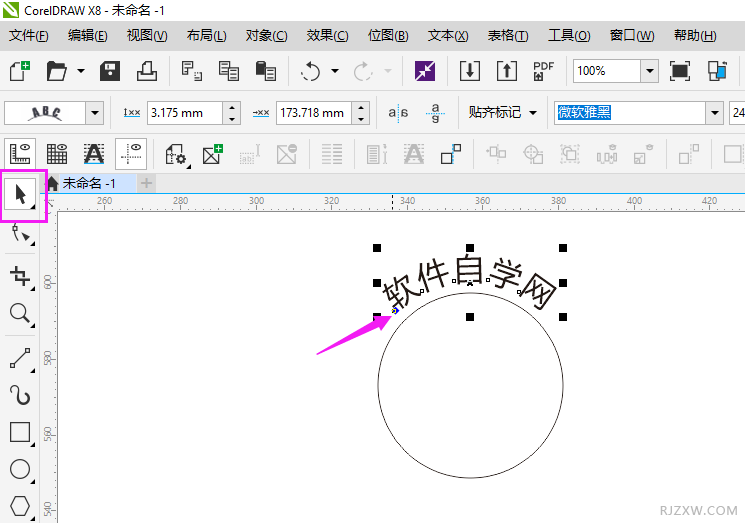Viewport: 745px width, 523px height.
Task: Toggle the grid display button
Action: point(57,154)
